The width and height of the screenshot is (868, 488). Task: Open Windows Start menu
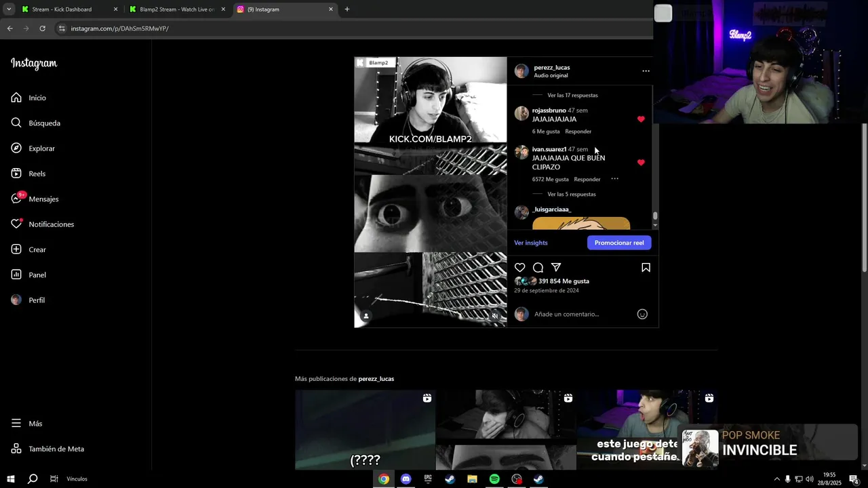click(11, 479)
